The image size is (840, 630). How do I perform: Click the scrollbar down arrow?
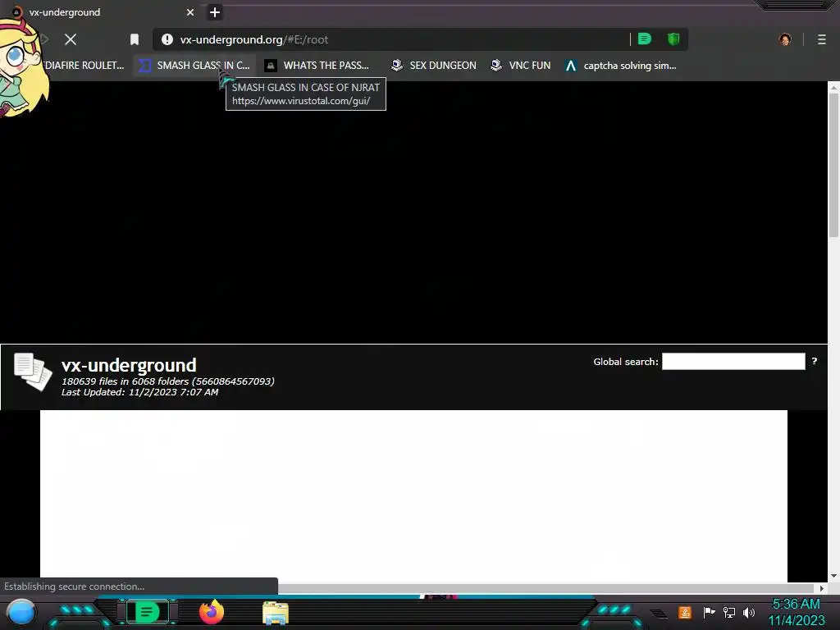(833, 576)
